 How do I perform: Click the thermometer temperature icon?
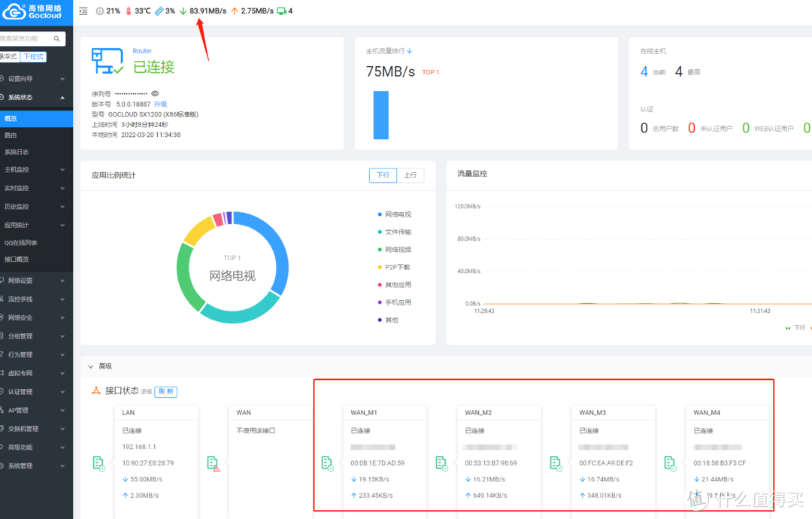point(128,11)
